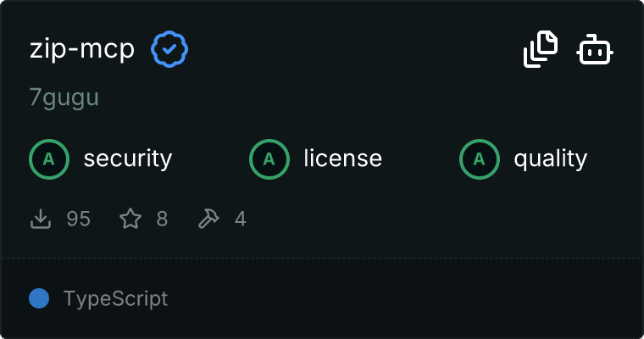644x339 pixels.
Task: Click the license label text
Action: click(342, 158)
